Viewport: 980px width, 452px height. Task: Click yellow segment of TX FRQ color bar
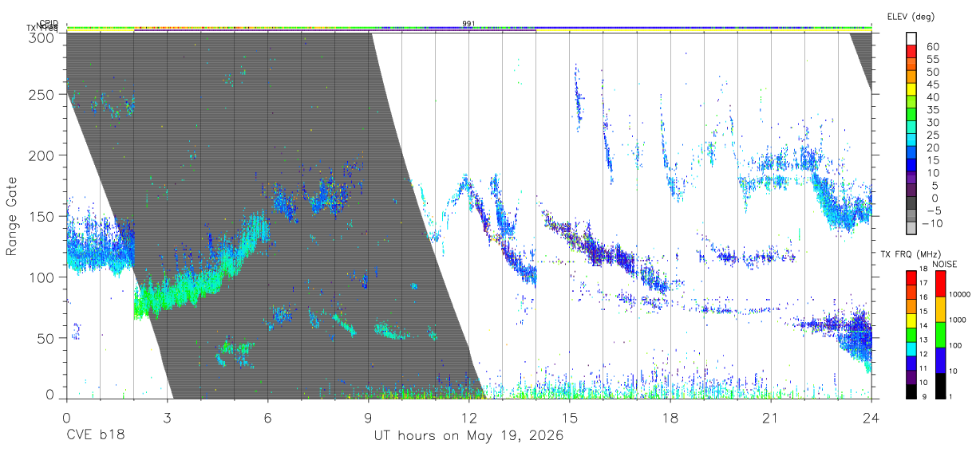coord(911,320)
